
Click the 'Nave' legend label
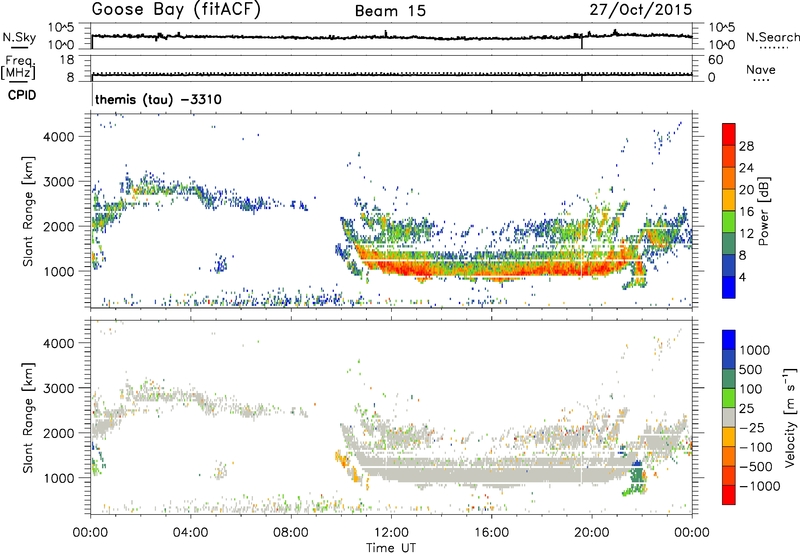pos(761,69)
